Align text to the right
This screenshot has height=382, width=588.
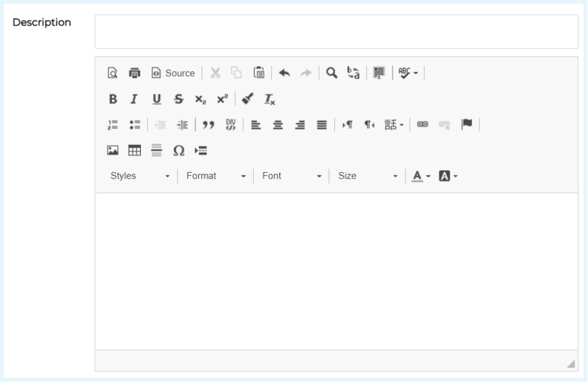point(300,125)
